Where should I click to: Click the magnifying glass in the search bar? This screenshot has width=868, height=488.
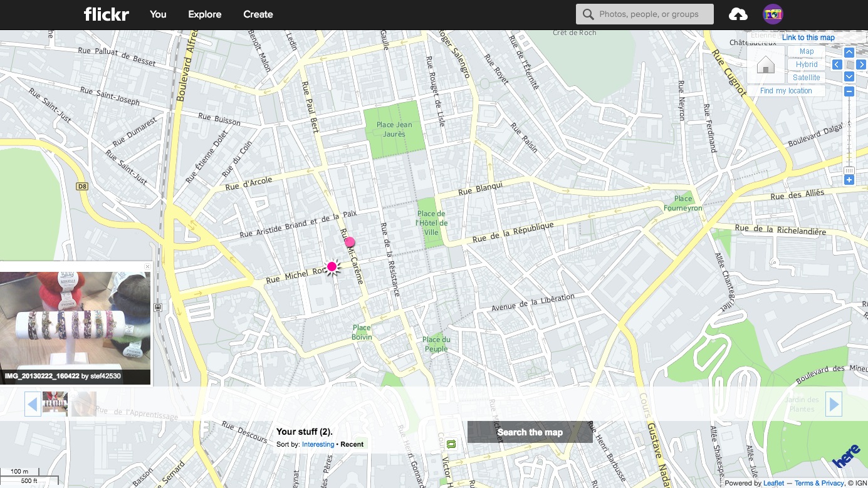pyautogui.click(x=588, y=14)
